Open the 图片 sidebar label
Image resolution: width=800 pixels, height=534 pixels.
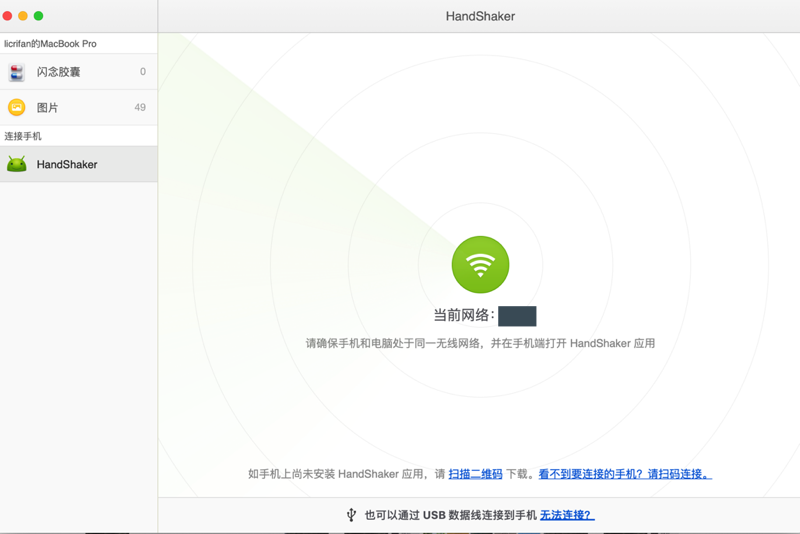pos(47,107)
